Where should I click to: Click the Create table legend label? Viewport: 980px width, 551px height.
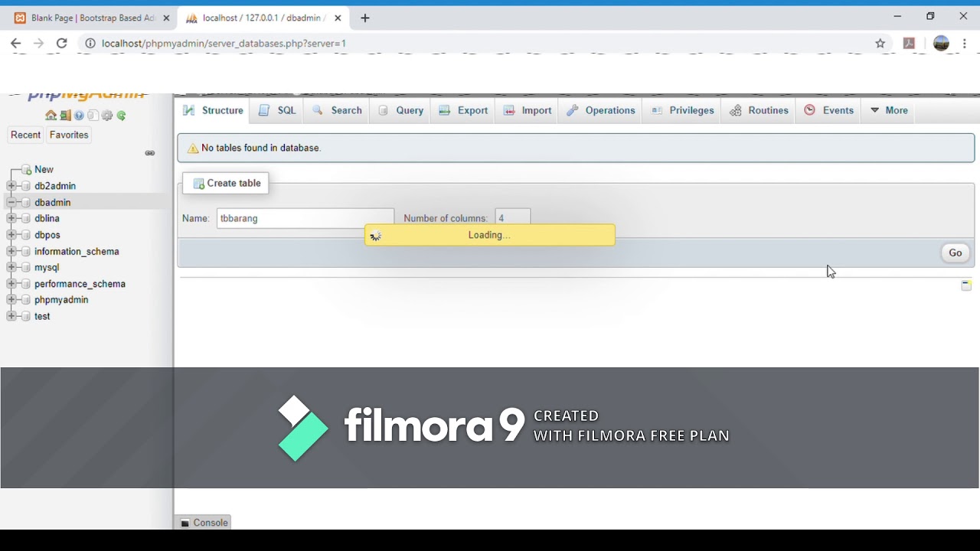(227, 184)
